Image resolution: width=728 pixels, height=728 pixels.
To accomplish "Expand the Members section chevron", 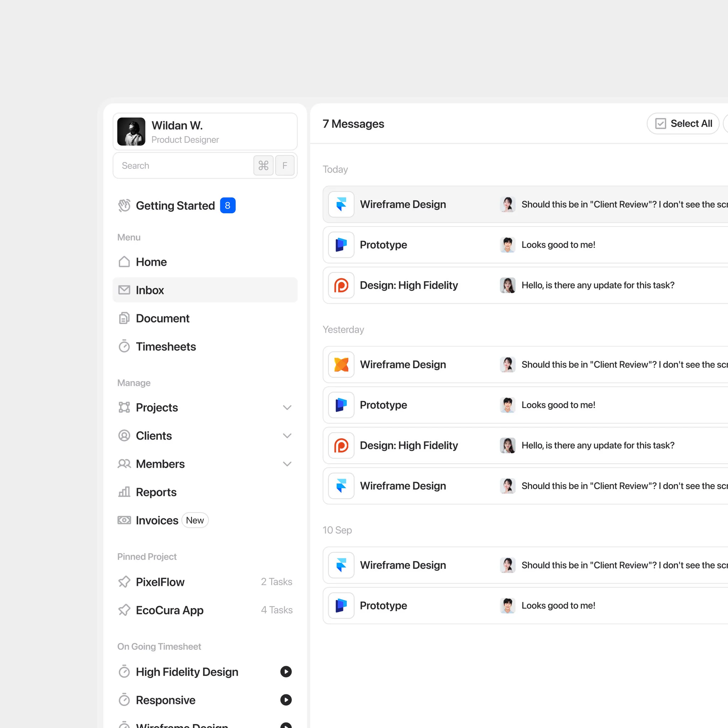I will (x=287, y=464).
